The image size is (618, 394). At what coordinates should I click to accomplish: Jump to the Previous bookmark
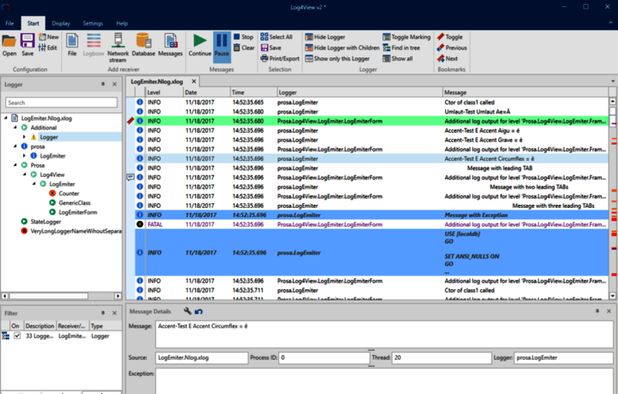[452, 48]
